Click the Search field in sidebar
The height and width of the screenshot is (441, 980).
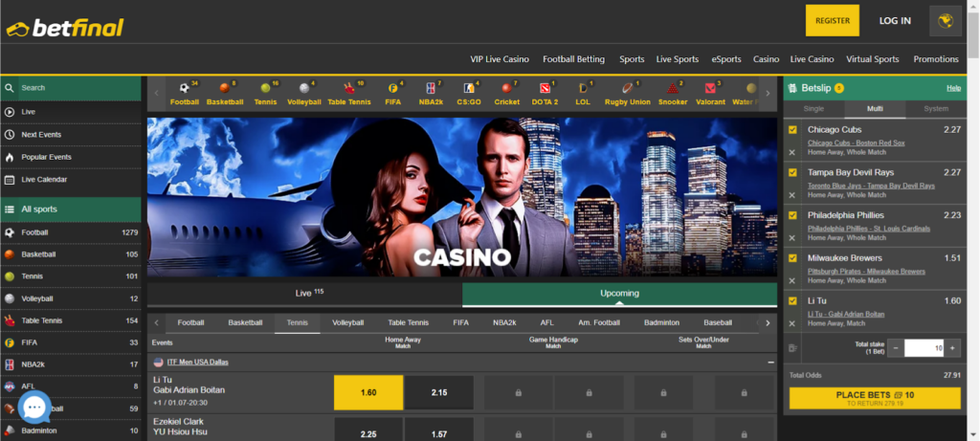click(77, 88)
